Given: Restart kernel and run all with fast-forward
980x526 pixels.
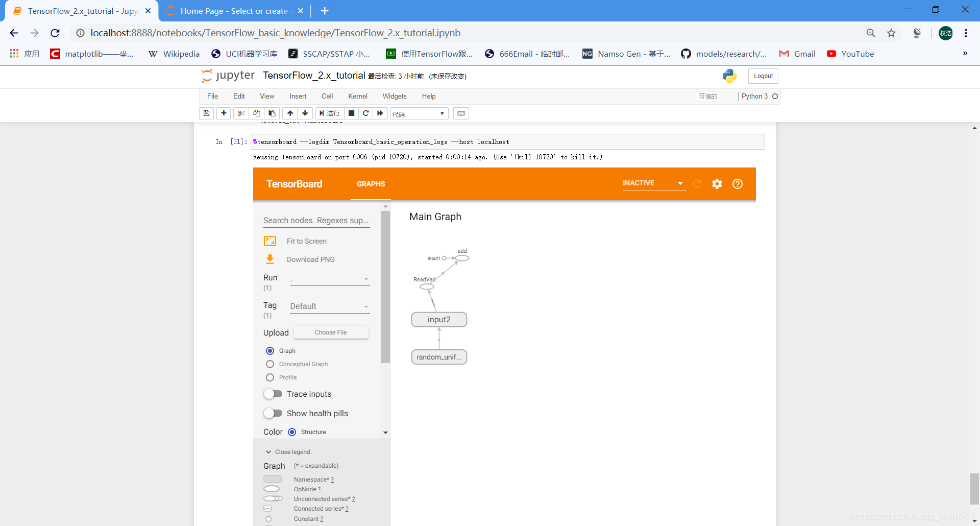Looking at the screenshot, I should (380, 113).
